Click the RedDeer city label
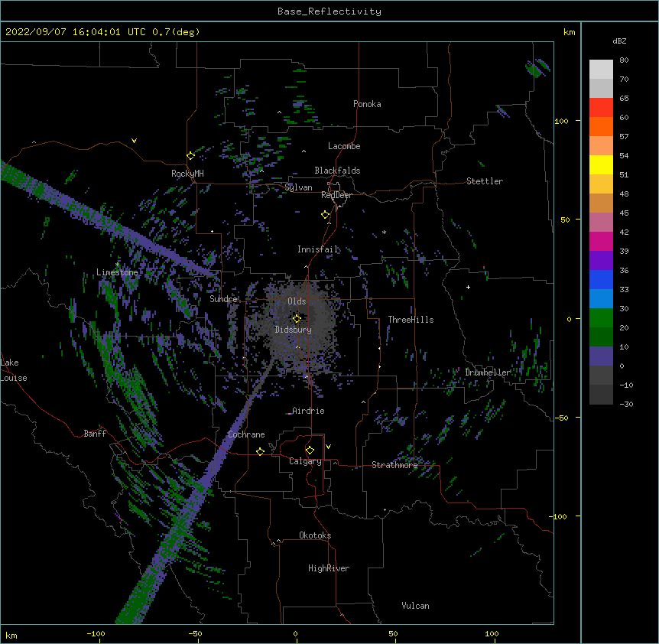This screenshot has width=659, height=644. [336, 195]
